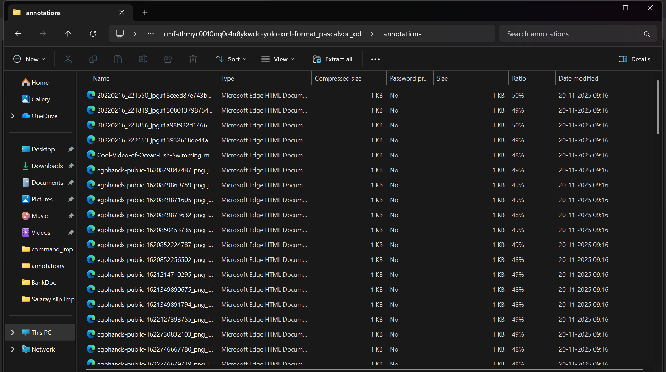Viewport: 666px width, 372px height.
Task: Open the See more ellipsis menu
Action: click(x=375, y=59)
